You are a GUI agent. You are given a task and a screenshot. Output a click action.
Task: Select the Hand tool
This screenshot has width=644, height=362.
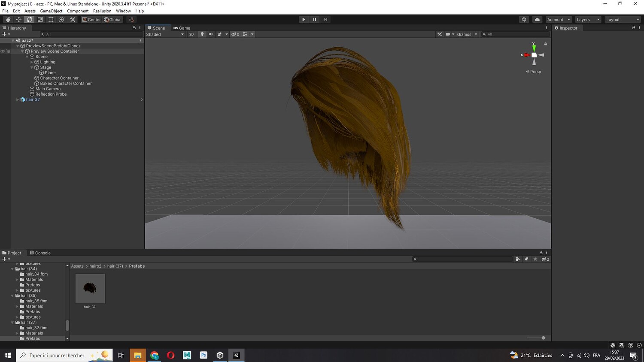(x=8, y=19)
